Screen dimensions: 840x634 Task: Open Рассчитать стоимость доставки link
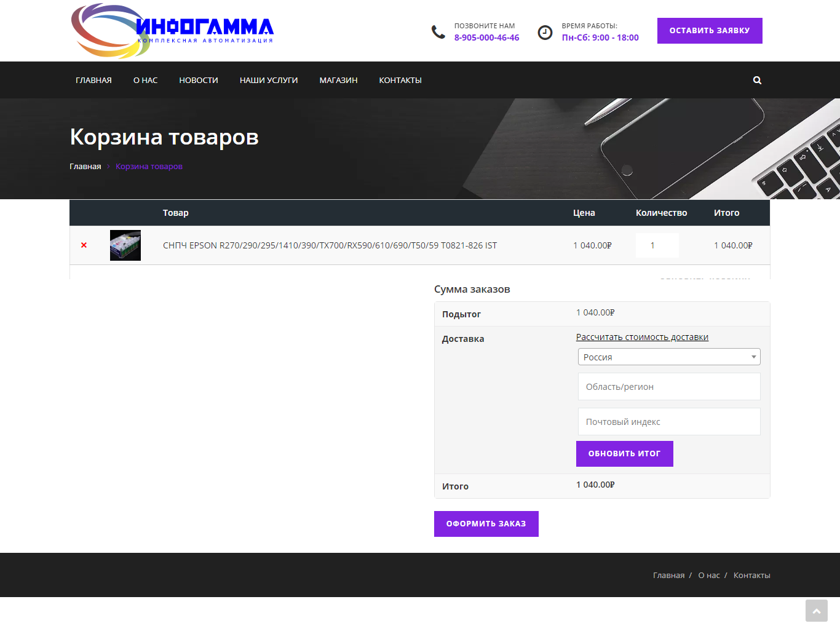(642, 337)
